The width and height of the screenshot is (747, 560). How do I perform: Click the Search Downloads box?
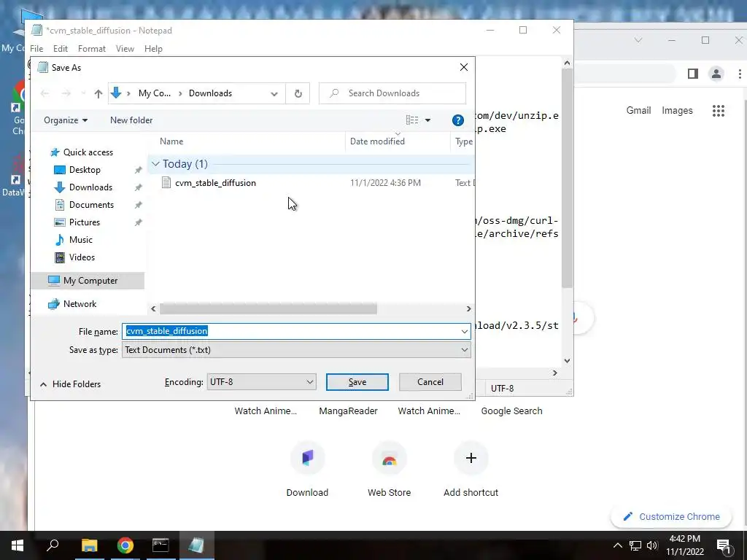pyautogui.click(x=392, y=93)
